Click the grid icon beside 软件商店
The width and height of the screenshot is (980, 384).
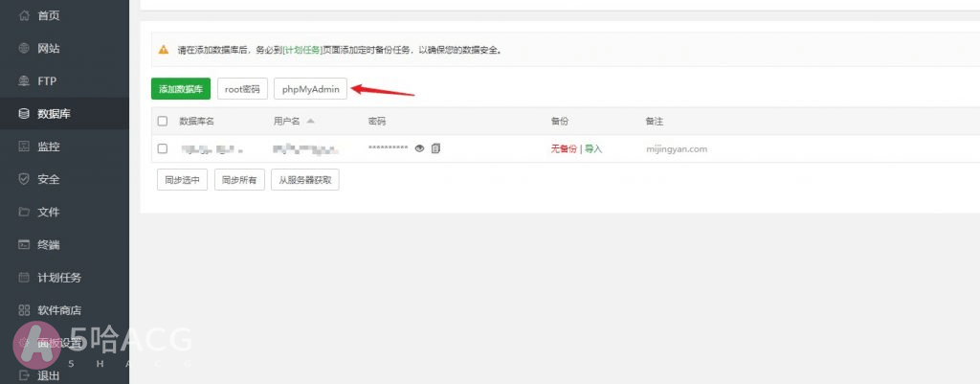coord(24,310)
